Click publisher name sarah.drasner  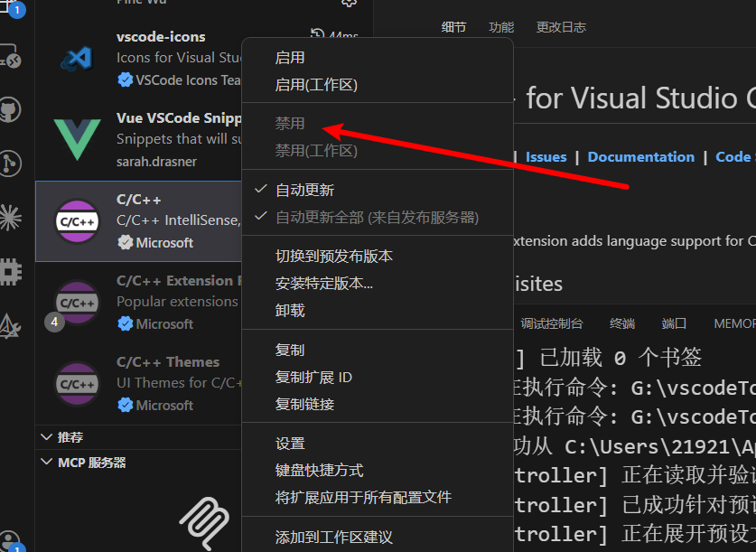156,162
